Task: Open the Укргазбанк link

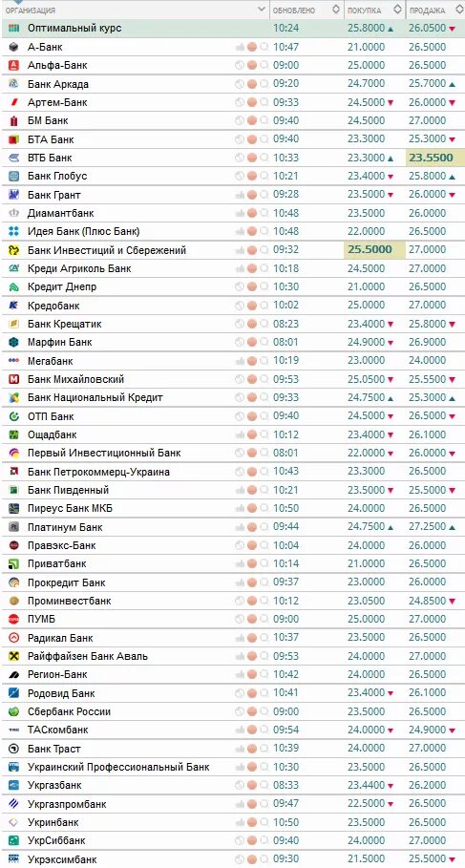Action: [54, 785]
